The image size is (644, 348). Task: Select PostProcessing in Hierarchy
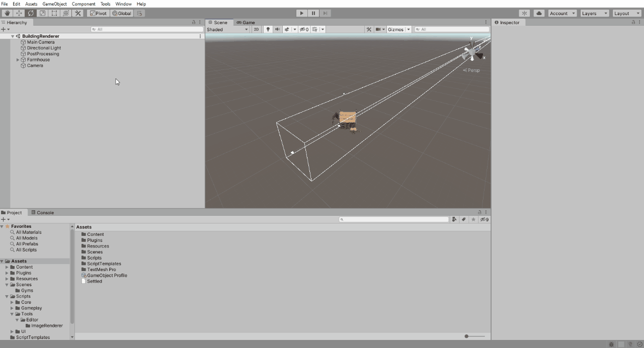point(43,54)
